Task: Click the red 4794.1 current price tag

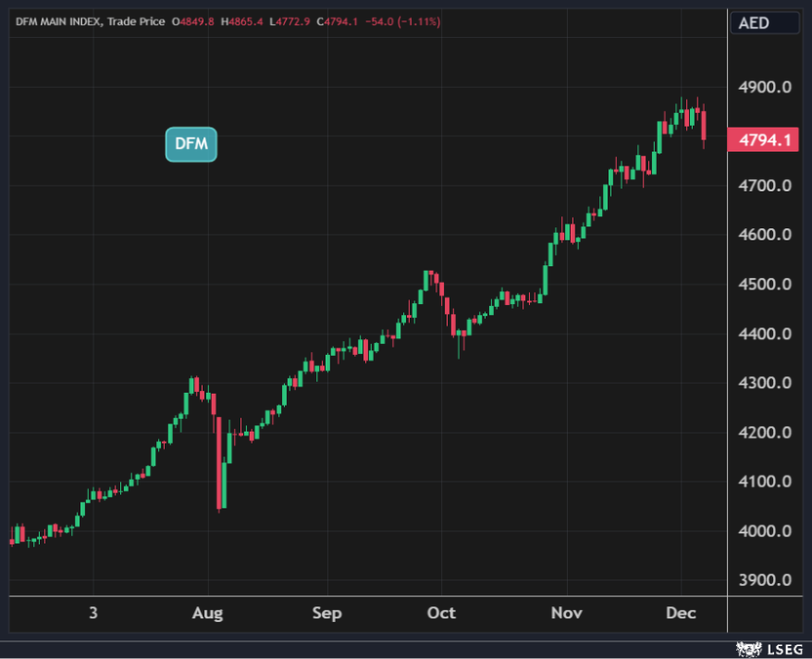Action: (x=762, y=141)
